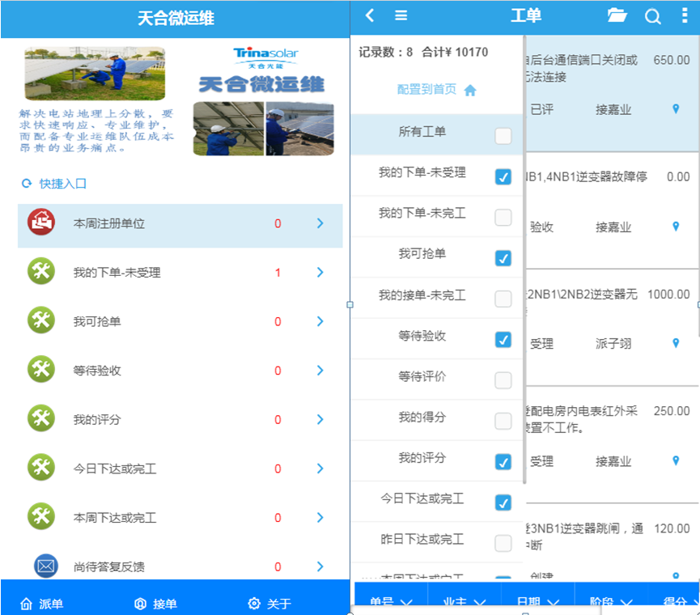Click the 配置到首页 link

click(426, 90)
